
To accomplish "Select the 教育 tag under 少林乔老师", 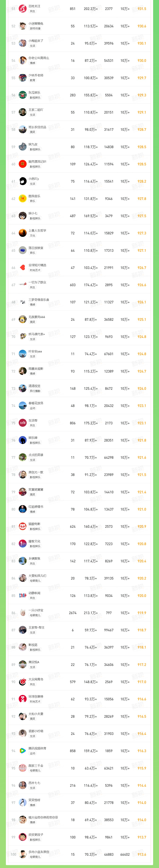I will (x=32, y=80).
